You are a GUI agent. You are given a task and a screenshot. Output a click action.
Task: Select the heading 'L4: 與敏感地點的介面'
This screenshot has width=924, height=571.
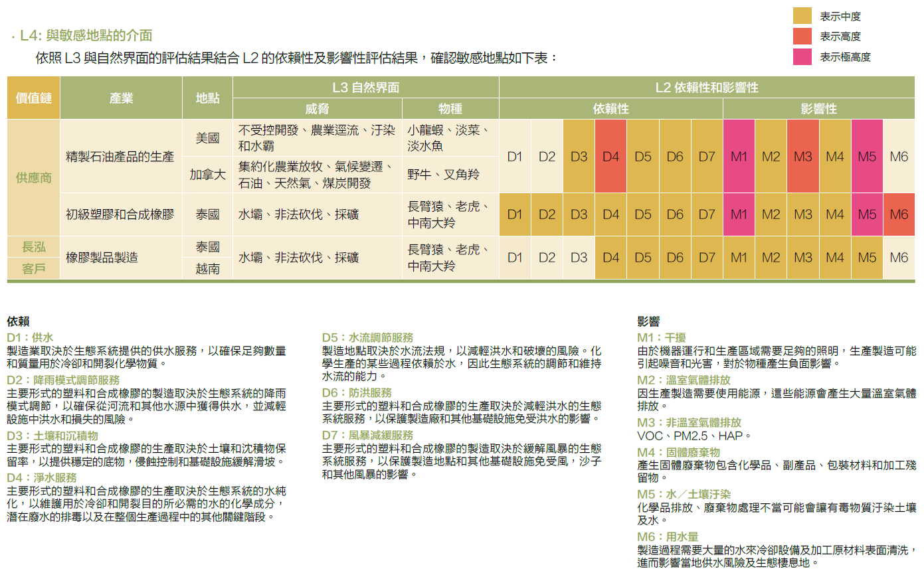[x=86, y=36]
